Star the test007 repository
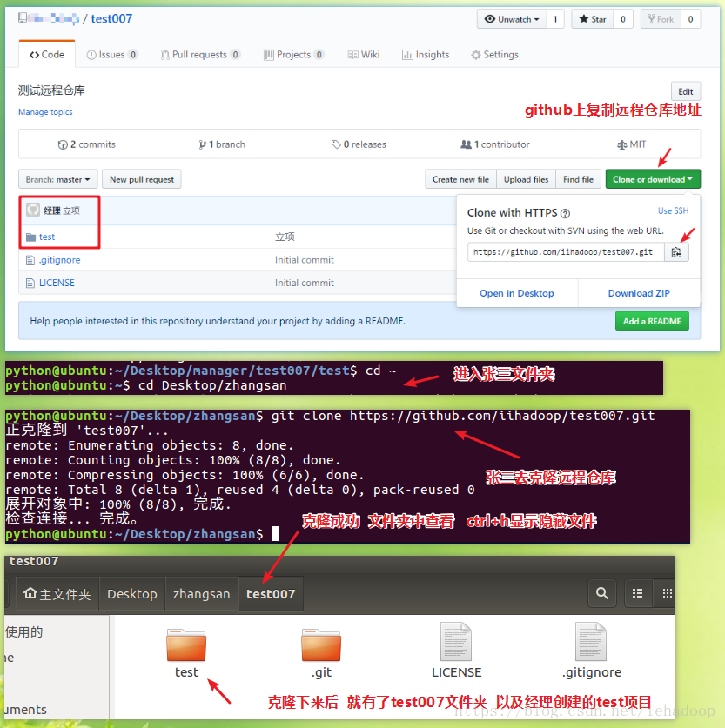The image size is (725, 728). click(593, 19)
